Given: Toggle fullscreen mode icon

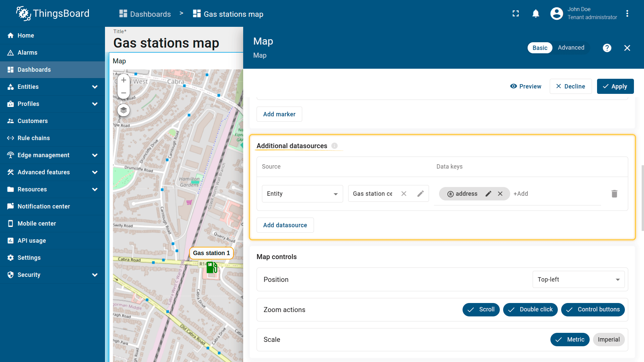Looking at the screenshot, I should pos(516,14).
